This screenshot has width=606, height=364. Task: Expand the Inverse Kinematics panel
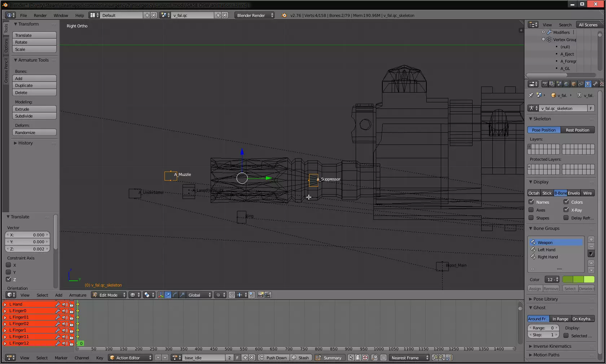[x=552, y=346]
